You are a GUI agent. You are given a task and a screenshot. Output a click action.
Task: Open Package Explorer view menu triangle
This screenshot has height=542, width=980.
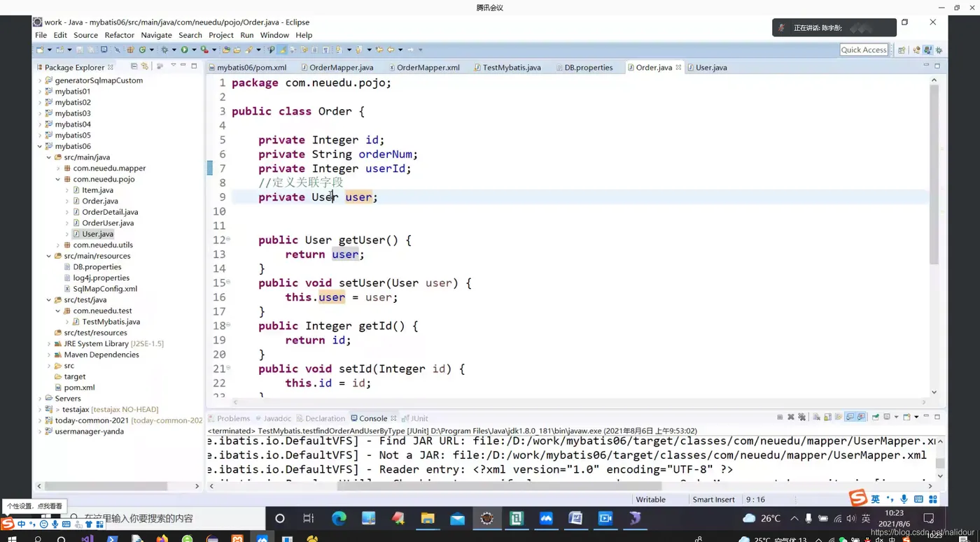pos(173,66)
